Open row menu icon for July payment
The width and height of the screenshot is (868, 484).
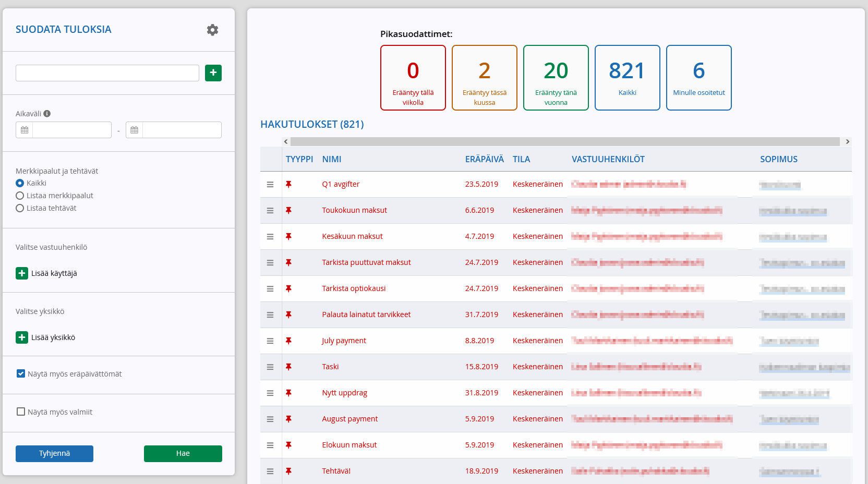pos(270,341)
